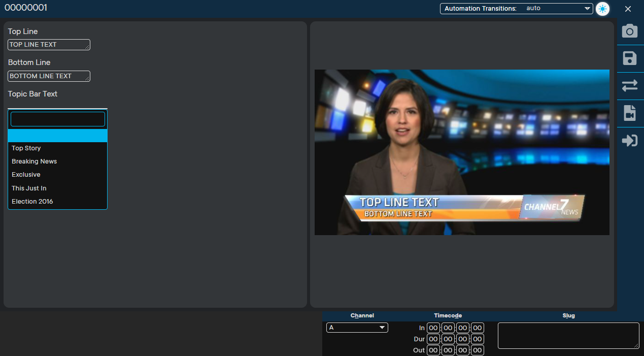Click the Bottom Line text field
Viewport: 644px width, 356px height.
(x=48, y=76)
